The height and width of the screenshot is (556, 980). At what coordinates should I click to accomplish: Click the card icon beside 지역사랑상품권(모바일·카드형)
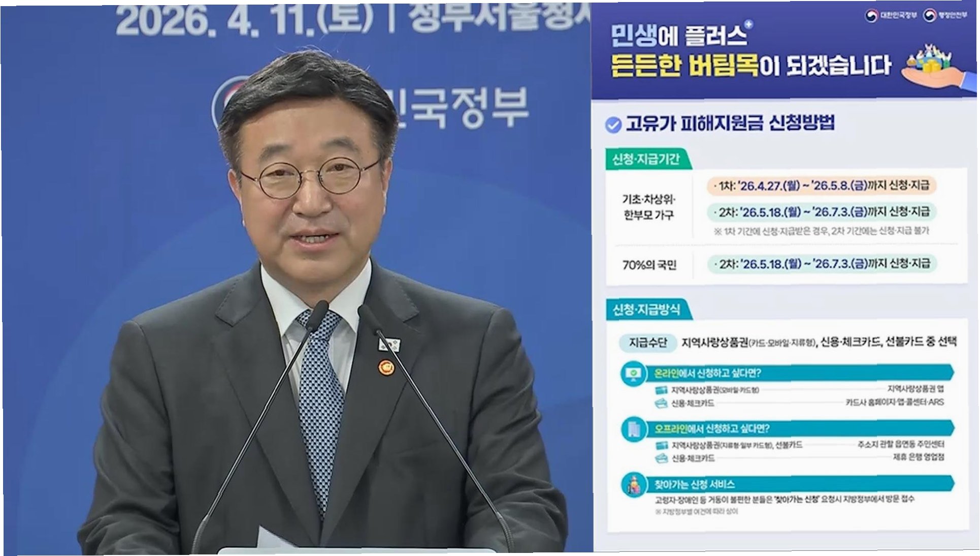[661, 390]
